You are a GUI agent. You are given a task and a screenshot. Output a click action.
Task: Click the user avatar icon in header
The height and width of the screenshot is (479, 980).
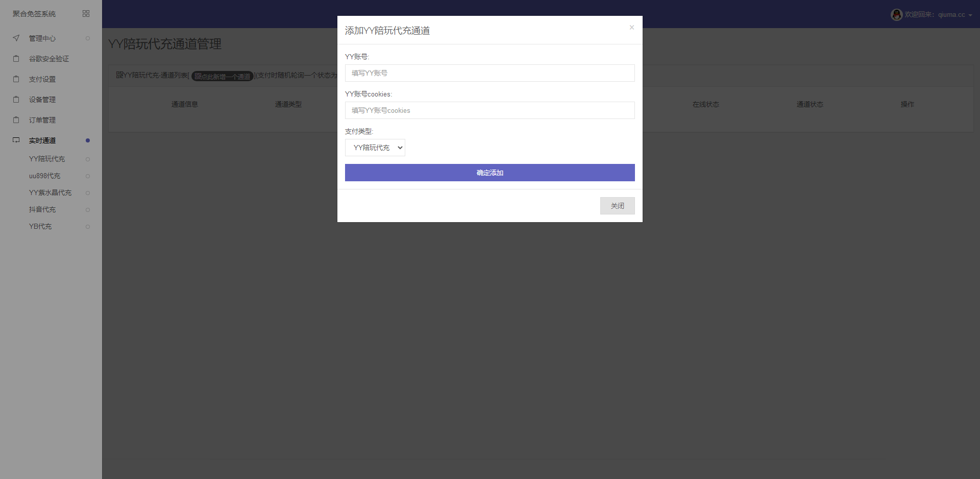pyautogui.click(x=896, y=15)
